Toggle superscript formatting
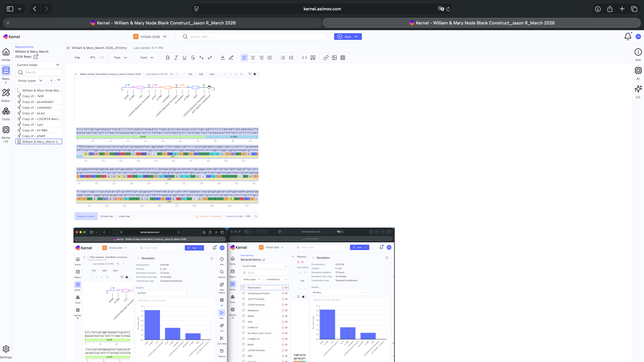Viewport: 644px width, 362px height. coord(210,58)
